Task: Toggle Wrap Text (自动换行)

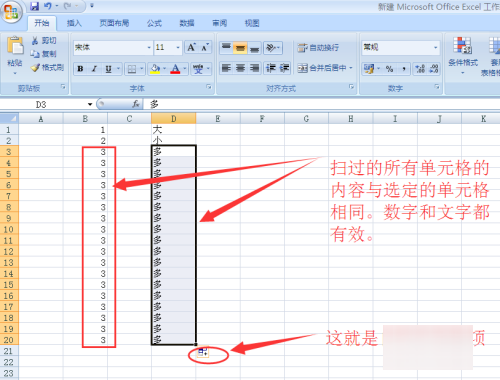Action: [x=318, y=48]
